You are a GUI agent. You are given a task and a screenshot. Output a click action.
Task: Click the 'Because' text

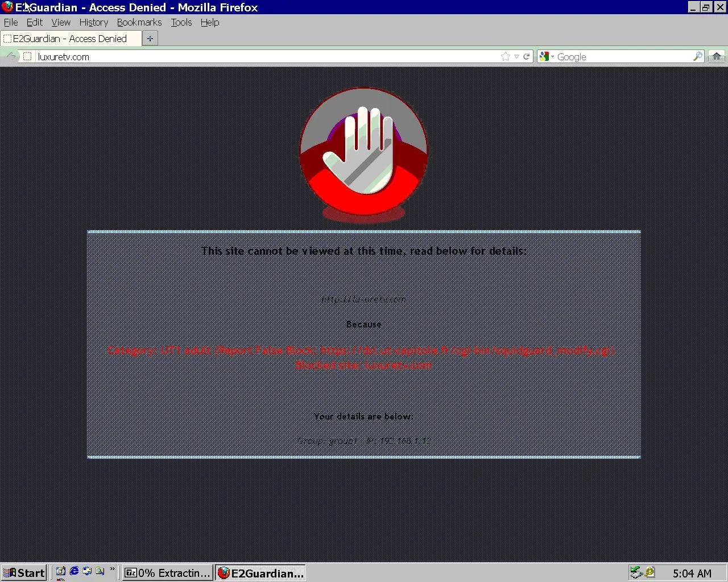363,325
